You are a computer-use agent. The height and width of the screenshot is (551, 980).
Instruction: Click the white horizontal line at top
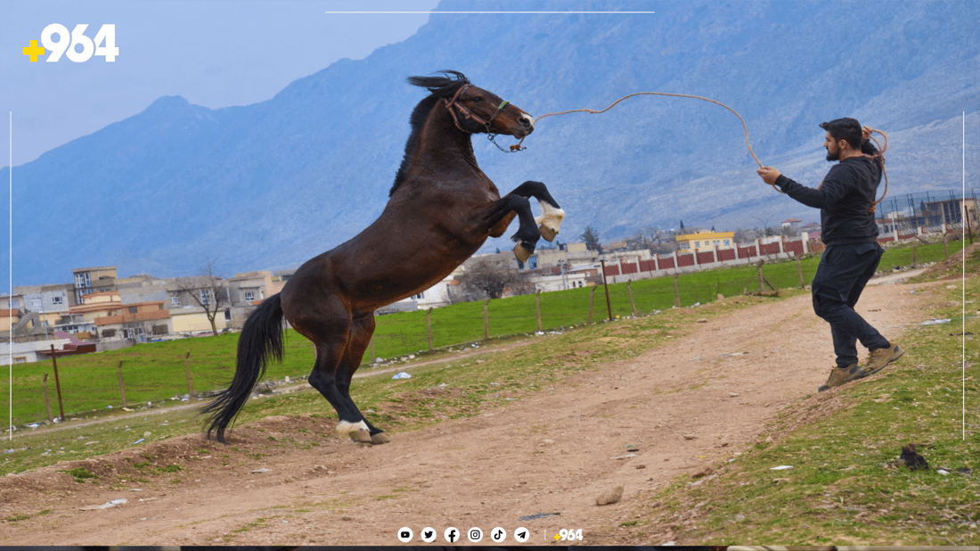(x=490, y=12)
